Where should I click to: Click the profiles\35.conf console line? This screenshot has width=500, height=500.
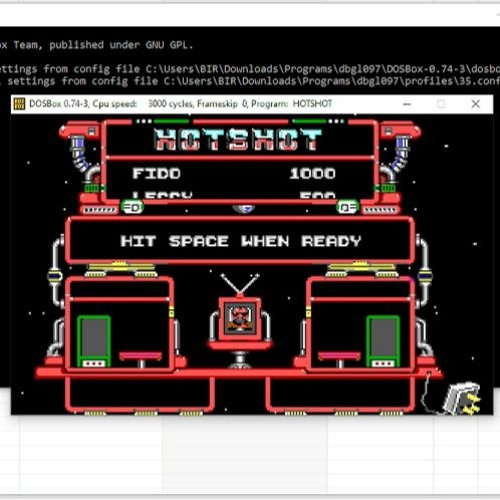pyautogui.click(x=250, y=81)
